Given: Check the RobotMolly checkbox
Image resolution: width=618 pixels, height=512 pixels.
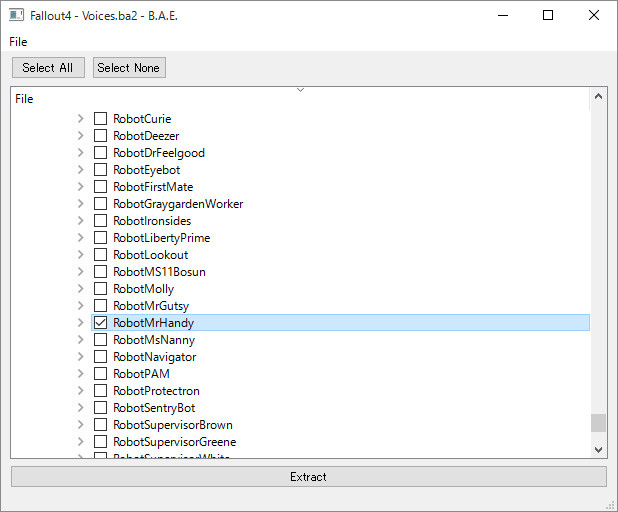Looking at the screenshot, I should pos(101,289).
